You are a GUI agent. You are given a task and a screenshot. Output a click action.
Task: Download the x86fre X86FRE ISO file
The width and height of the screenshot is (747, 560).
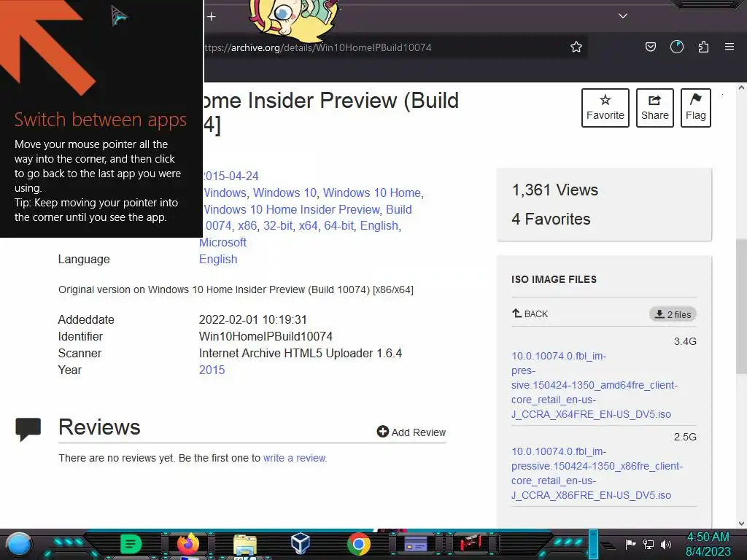(597, 473)
